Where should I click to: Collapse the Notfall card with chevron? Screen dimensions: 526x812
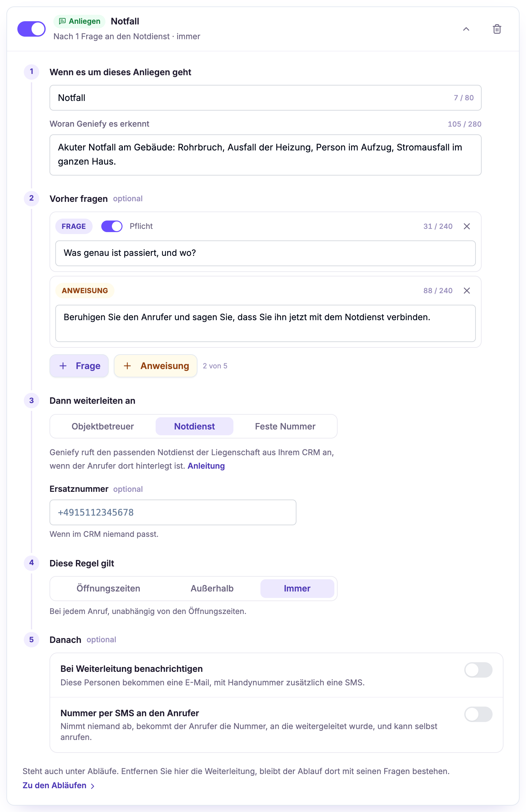(x=466, y=29)
